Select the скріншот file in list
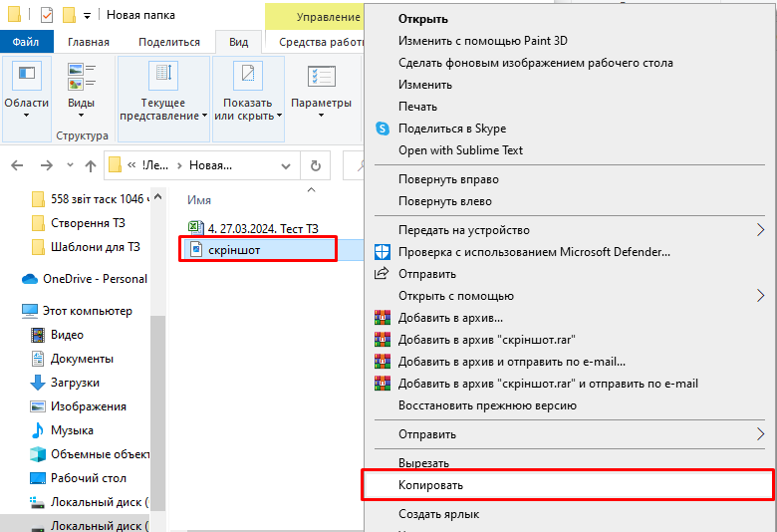The image size is (777, 532). click(x=234, y=249)
